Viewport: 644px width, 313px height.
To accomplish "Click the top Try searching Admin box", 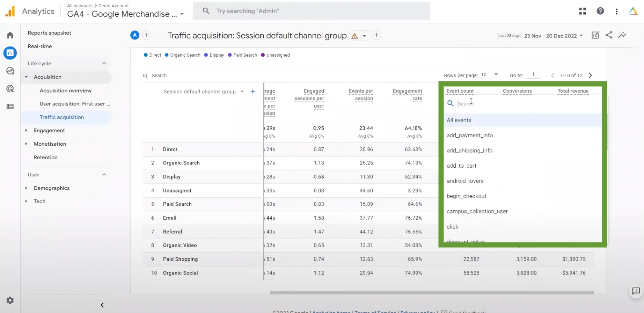I will (312, 11).
